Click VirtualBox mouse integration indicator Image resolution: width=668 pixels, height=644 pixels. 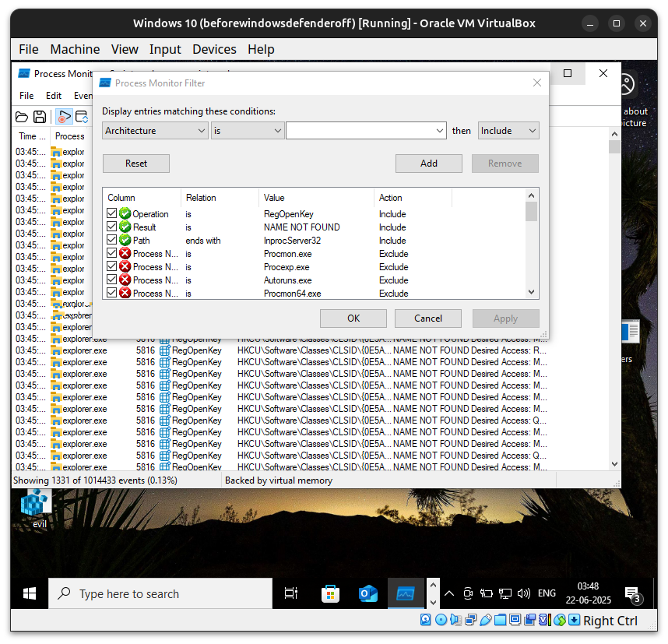click(x=560, y=620)
